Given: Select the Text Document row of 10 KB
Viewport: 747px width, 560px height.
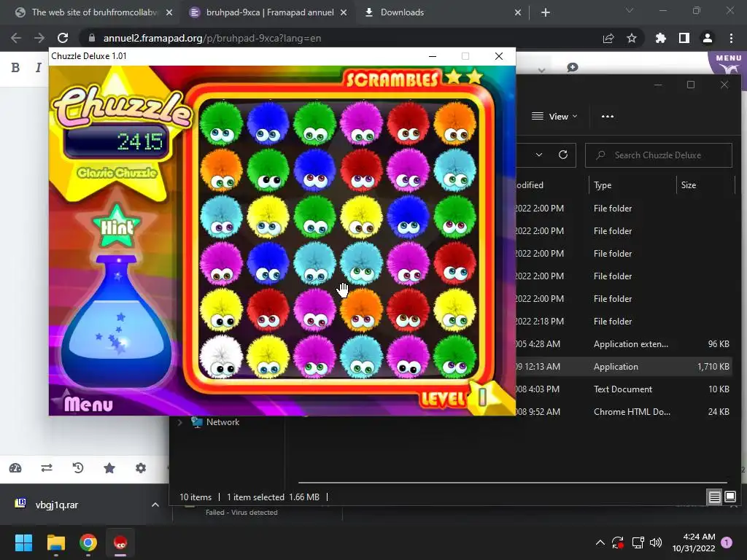Looking at the screenshot, I should coord(624,389).
